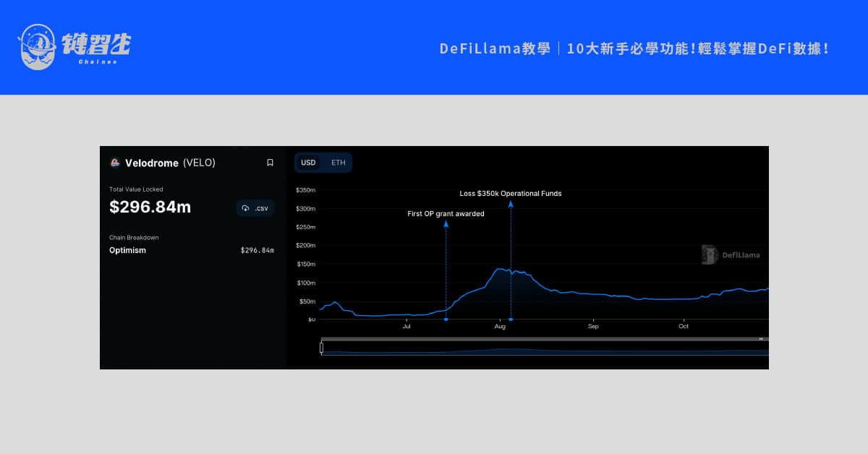Image resolution: width=868 pixels, height=454 pixels.
Task: Click the mini chart preview in the range selector
Action: coord(545,348)
